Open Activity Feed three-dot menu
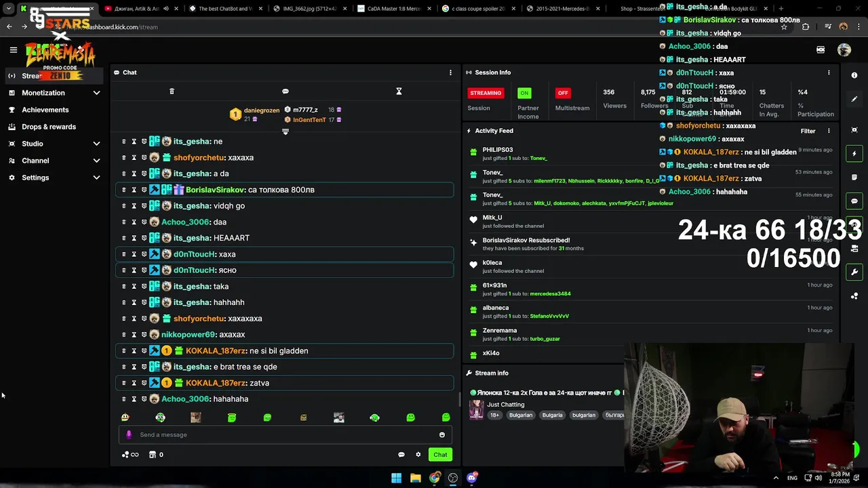The image size is (868, 488). [x=829, y=131]
